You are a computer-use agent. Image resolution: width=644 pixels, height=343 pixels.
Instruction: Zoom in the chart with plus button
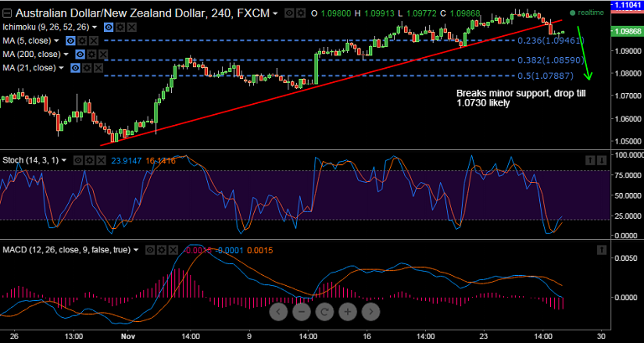point(347,311)
